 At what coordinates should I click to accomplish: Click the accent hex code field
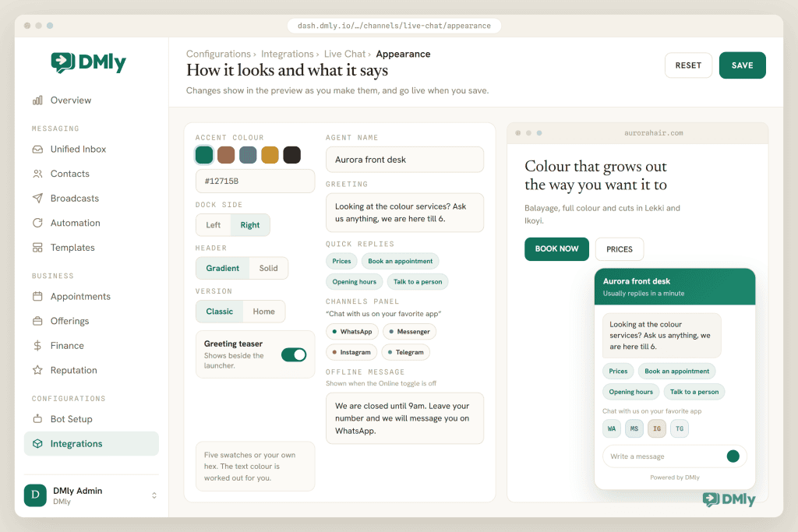(x=255, y=181)
